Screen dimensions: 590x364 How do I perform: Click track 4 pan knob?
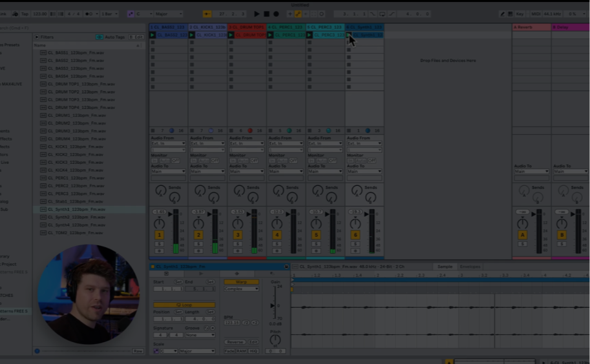pos(277,224)
